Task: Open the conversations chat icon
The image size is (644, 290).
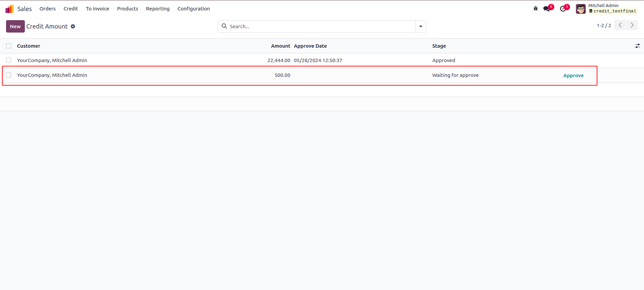Action: click(x=547, y=9)
